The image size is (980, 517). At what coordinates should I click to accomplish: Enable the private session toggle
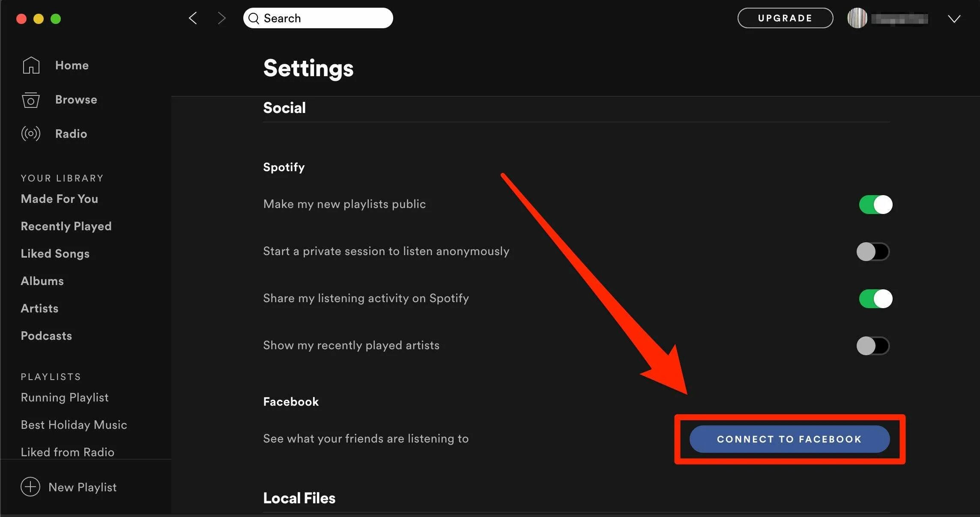pyautogui.click(x=872, y=252)
